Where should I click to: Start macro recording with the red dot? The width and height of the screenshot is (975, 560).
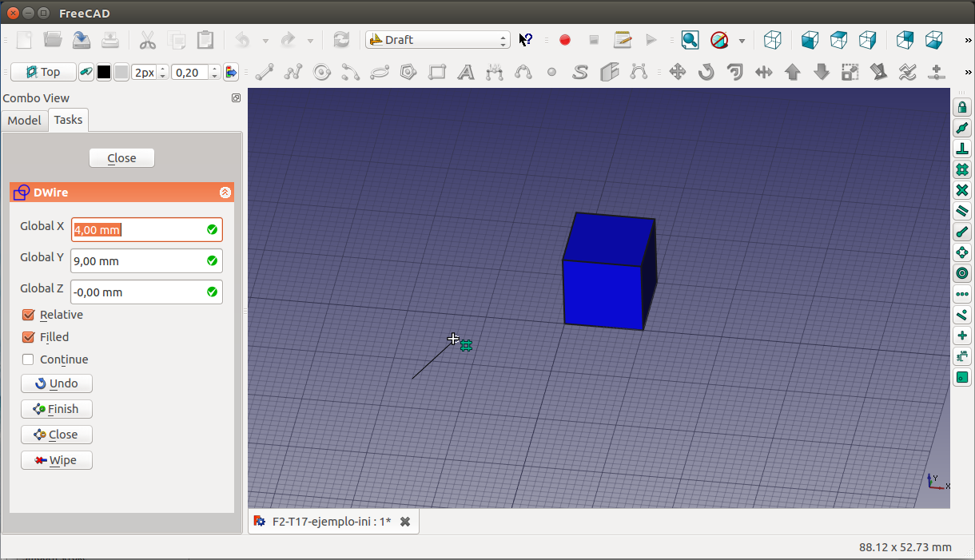(565, 40)
